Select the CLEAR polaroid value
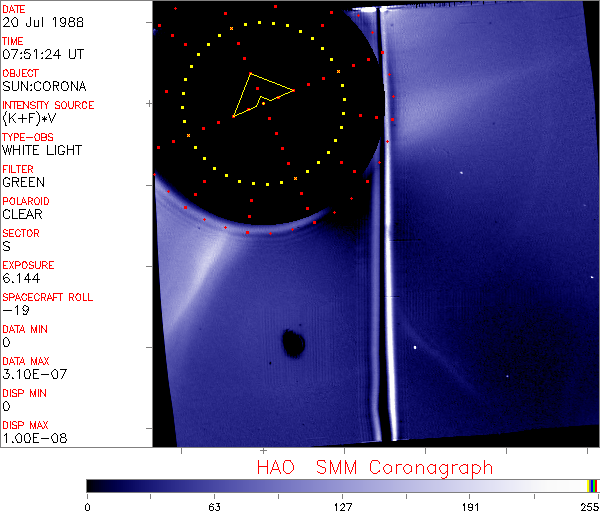Image resolution: width=600 pixels, height=512 pixels. coord(22,214)
